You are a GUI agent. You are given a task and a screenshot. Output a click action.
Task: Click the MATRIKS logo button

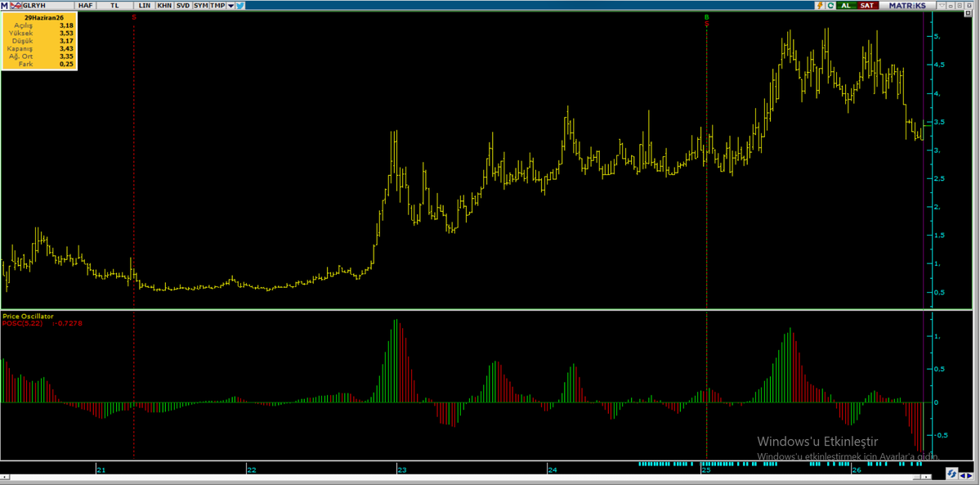point(907,5)
